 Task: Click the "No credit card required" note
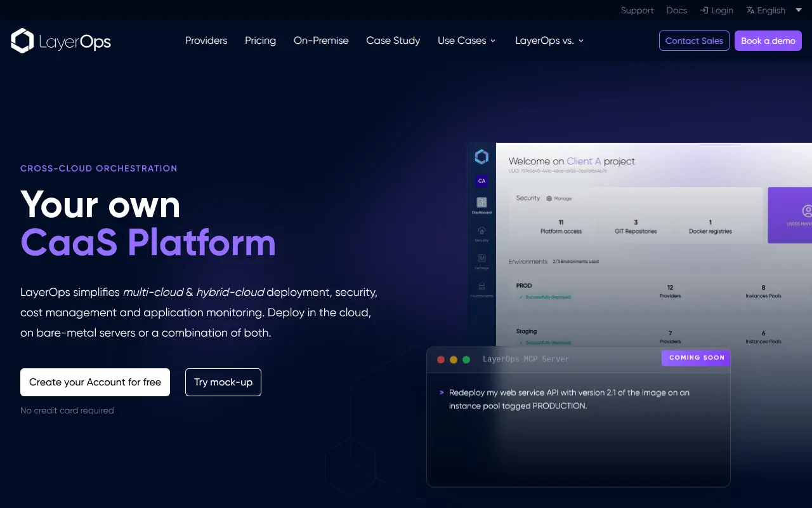67,410
